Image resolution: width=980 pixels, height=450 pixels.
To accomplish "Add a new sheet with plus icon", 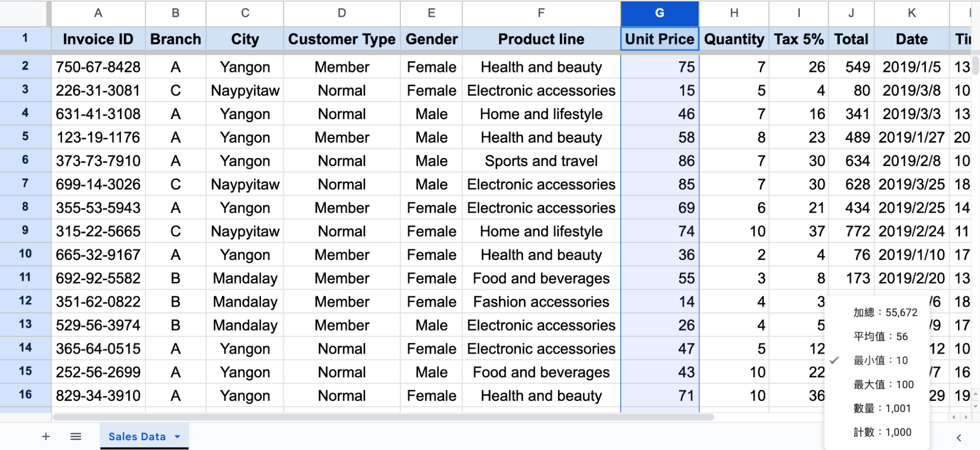I will pyautogui.click(x=46, y=436).
